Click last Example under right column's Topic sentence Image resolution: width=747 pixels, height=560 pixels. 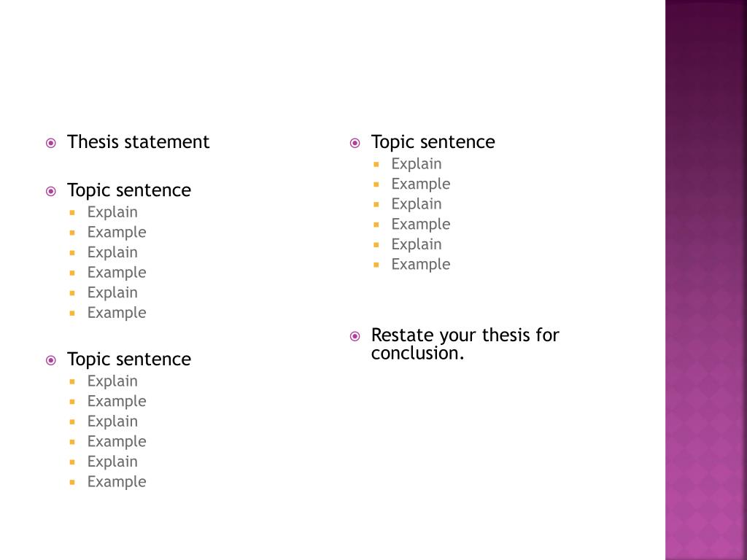tap(421, 265)
